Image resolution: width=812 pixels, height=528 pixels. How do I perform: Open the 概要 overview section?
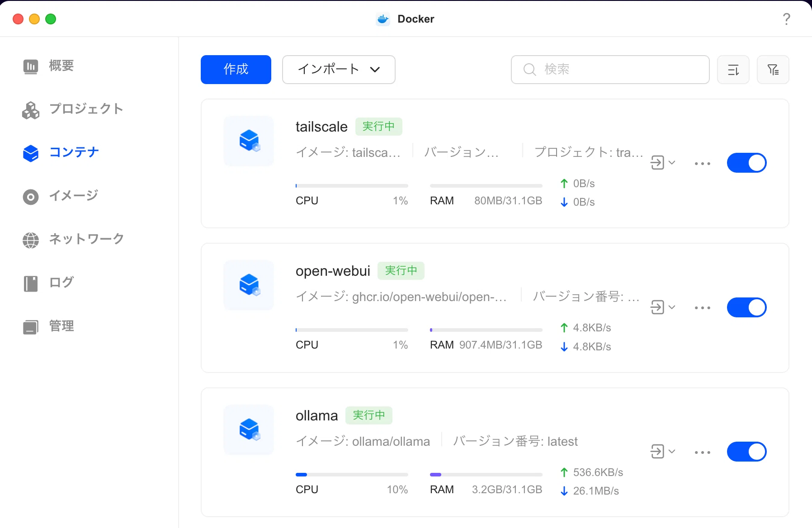pyautogui.click(x=48, y=66)
